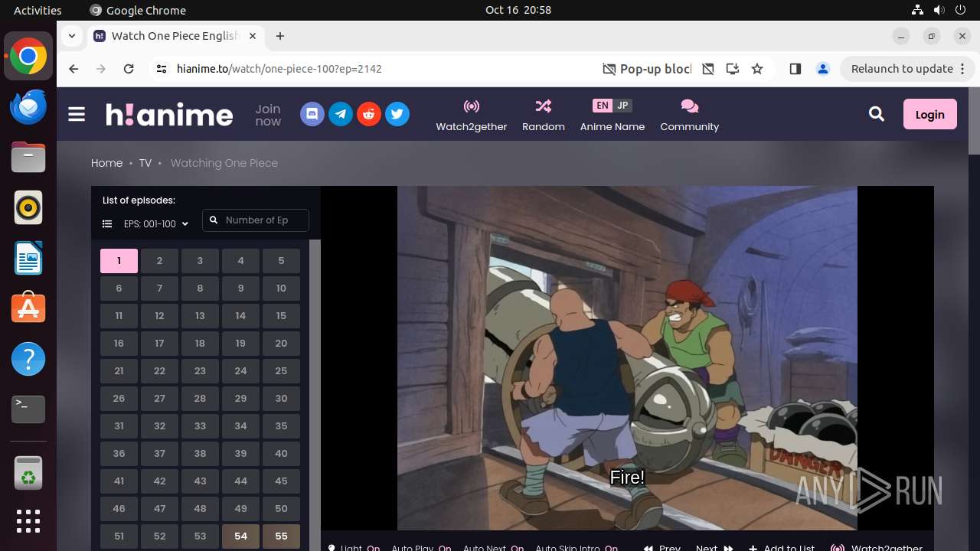
Task: Select episode 55
Action: tap(281, 536)
